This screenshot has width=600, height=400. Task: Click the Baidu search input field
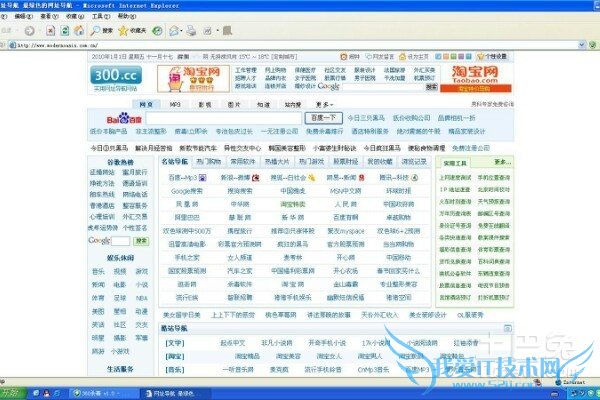(x=224, y=118)
